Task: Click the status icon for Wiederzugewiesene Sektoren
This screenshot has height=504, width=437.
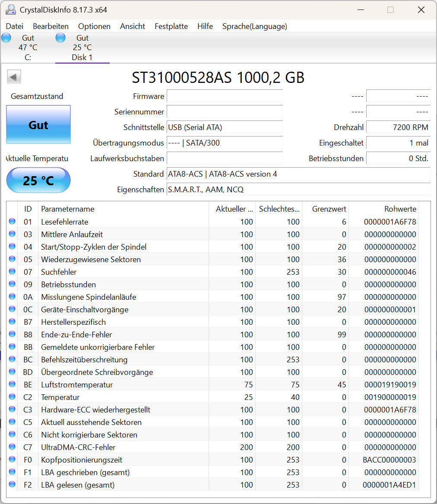Action: (x=12, y=259)
